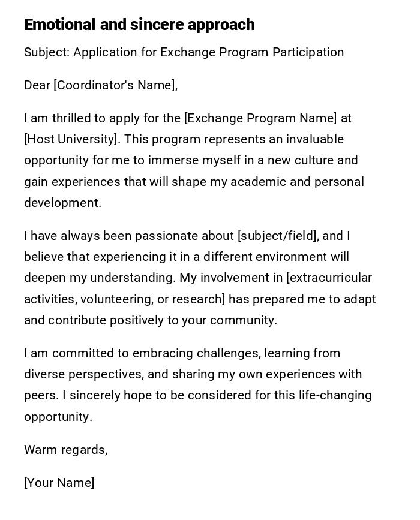Click the [Exchange Program Name] placeholder

(x=260, y=118)
